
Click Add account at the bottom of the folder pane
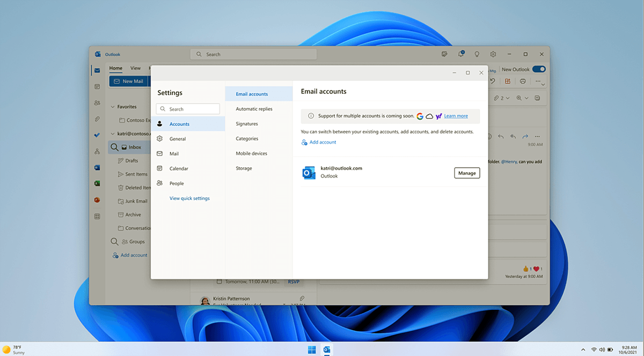point(129,255)
